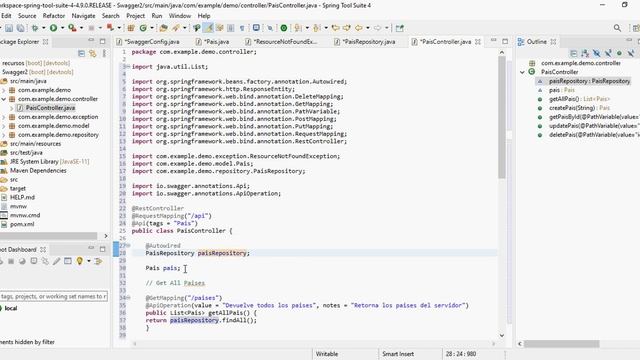Viewport: 640px width, 360px height.
Task: Switch to PaisRepository.java editor tab
Action: pos(364,42)
